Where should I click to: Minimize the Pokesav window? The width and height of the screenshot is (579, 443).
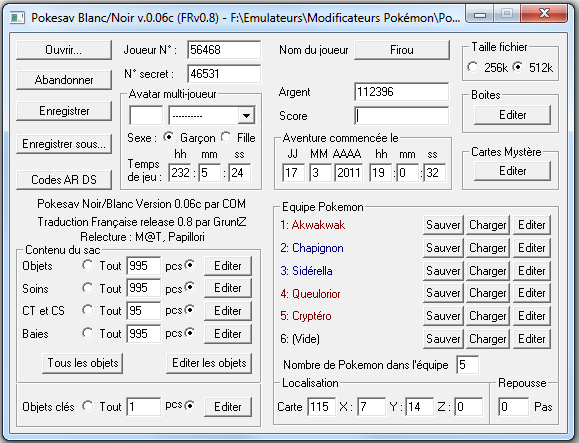[480, 15]
